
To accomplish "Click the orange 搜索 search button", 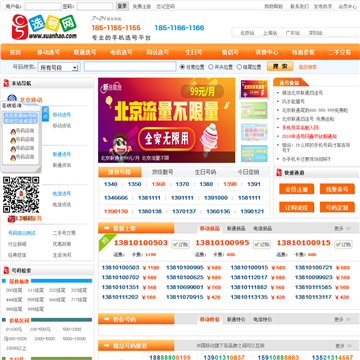I will point(280,66).
